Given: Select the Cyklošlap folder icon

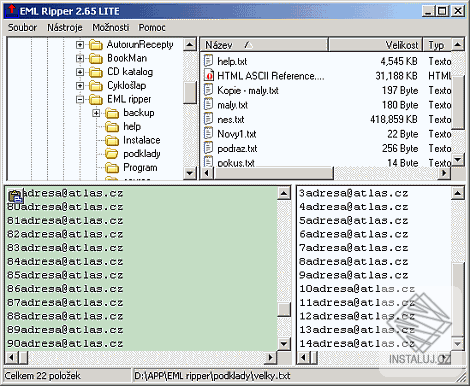Looking at the screenshot, I should 96,86.
